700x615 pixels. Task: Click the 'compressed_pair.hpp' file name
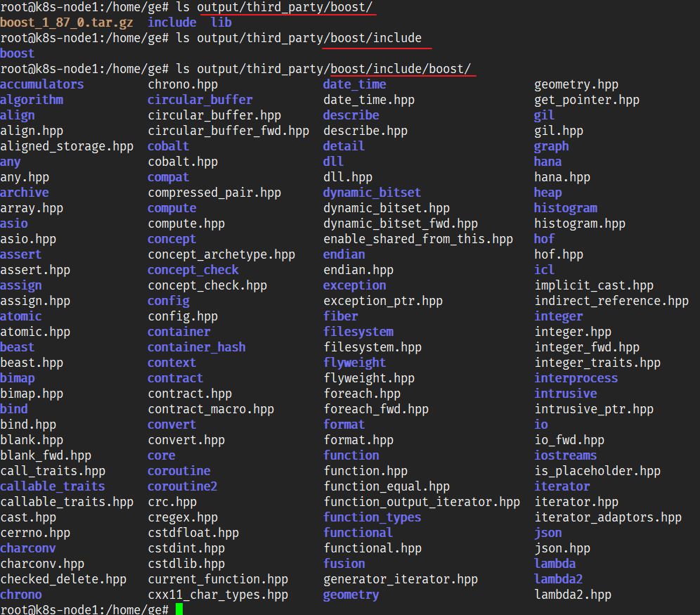pyautogui.click(x=215, y=193)
